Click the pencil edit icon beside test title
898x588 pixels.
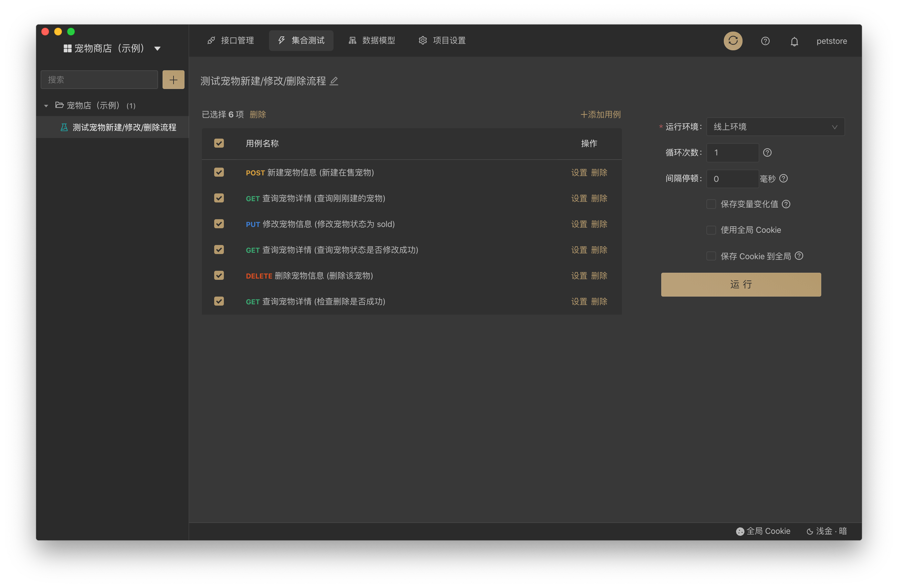[334, 81]
